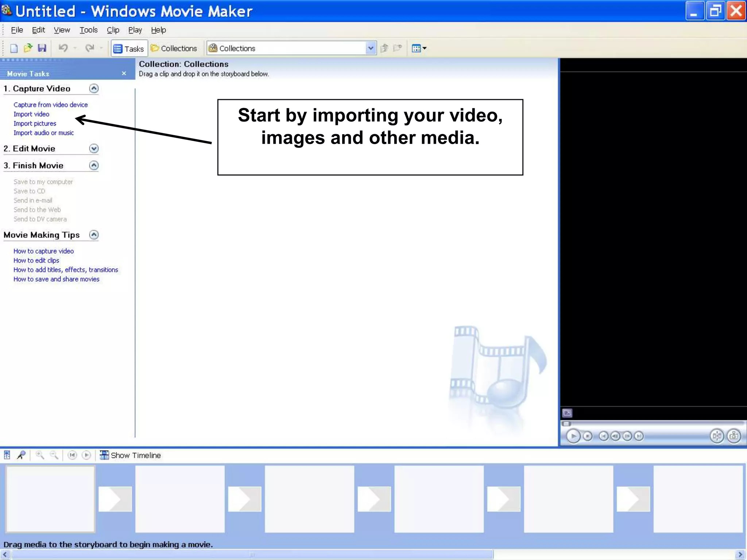
Task: Open the File menu
Action: coord(17,30)
